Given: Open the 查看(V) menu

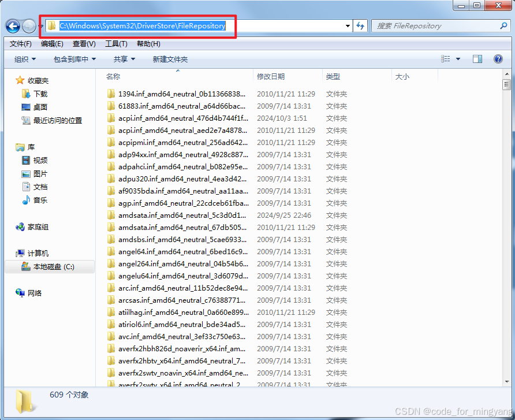Looking at the screenshot, I should pos(84,44).
